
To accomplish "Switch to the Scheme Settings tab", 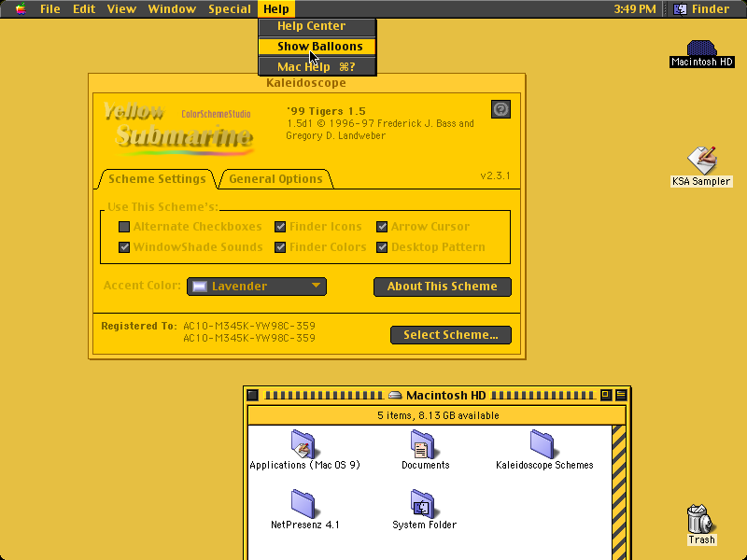I will point(157,178).
